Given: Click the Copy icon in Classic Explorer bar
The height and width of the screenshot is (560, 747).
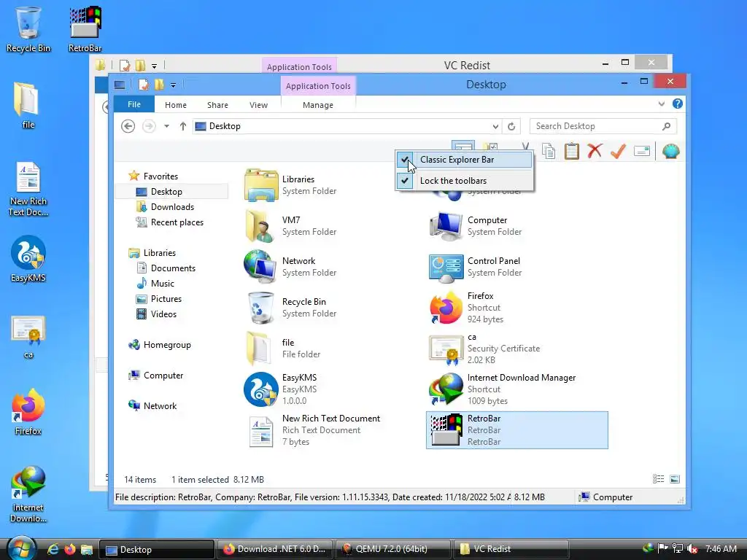Looking at the screenshot, I should (549, 152).
